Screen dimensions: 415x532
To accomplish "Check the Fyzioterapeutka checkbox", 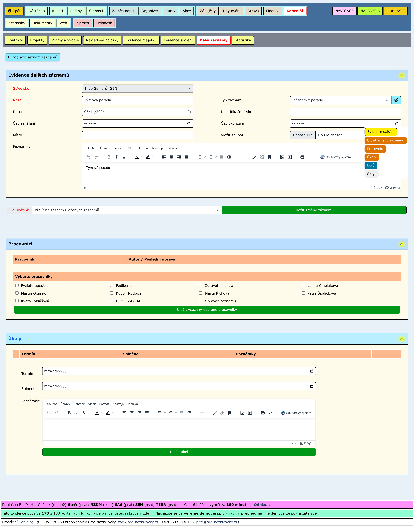I will point(17,285).
